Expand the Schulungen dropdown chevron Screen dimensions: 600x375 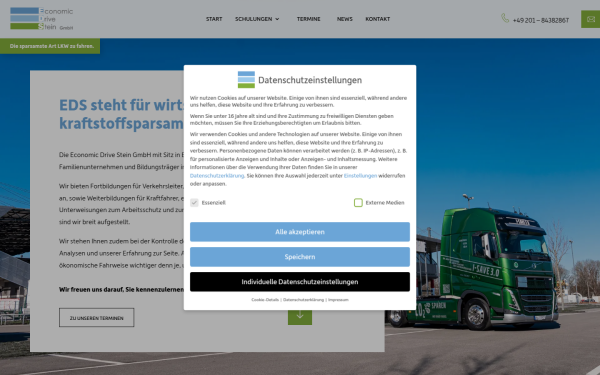tap(277, 19)
